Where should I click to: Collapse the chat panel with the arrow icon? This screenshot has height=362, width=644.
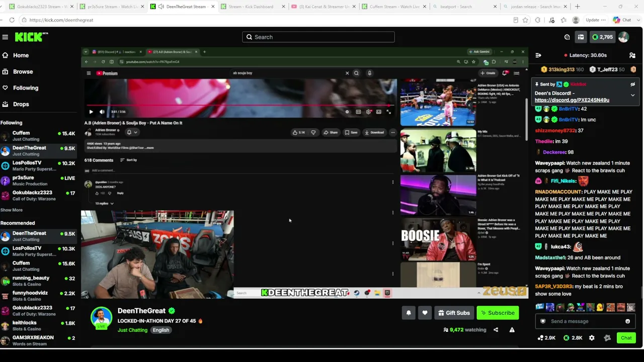click(538, 55)
